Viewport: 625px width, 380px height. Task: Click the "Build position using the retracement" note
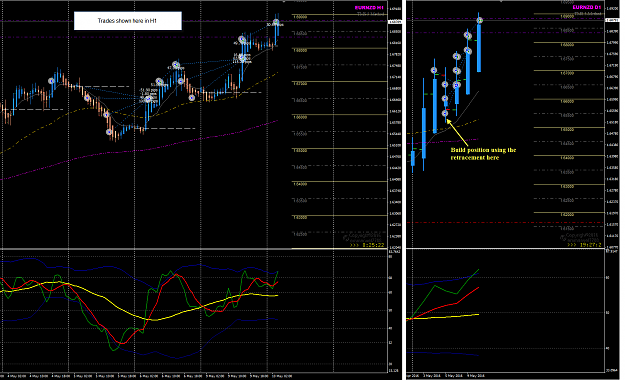click(x=483, y=154)
